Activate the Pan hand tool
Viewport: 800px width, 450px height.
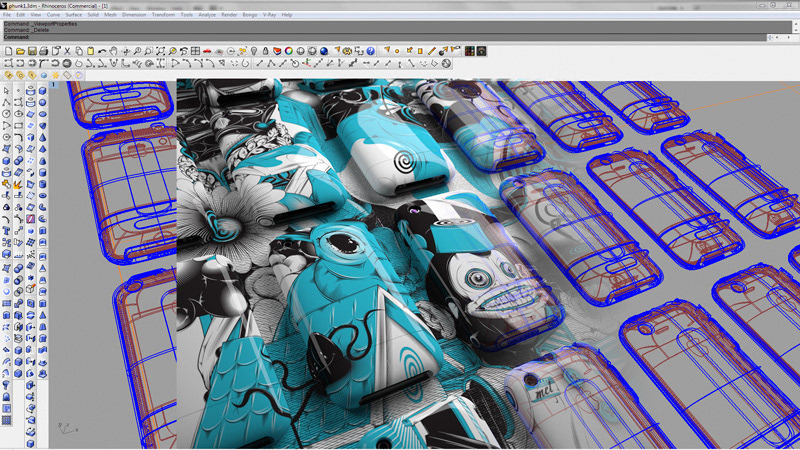(x=113, y=51)
